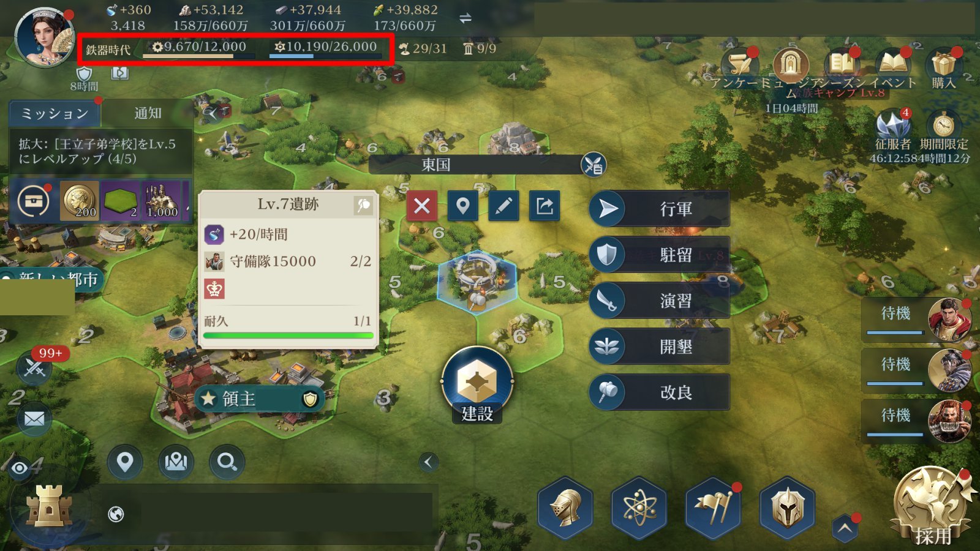The image size is (980, 551).
Task: Click the green 耐久 durability bar
Action: tap(288, 335)
